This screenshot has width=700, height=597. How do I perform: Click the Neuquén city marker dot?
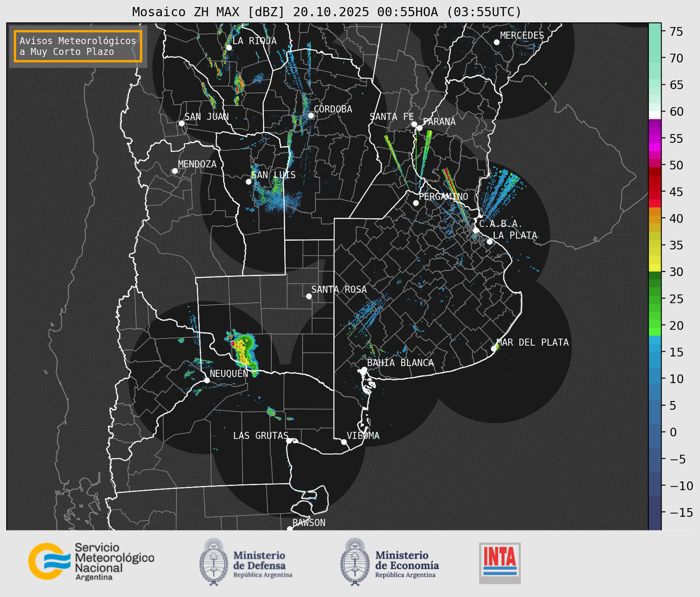click(207, 380)
